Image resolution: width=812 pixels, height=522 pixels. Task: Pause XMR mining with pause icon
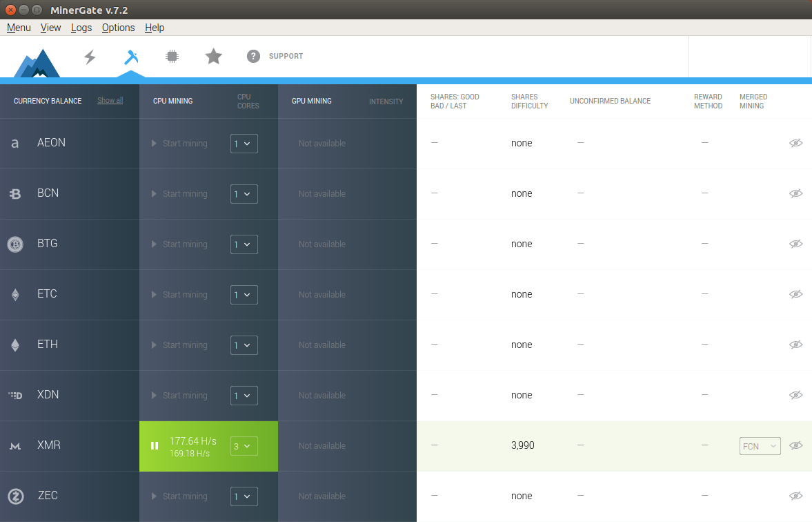click(x=155, y=446)
